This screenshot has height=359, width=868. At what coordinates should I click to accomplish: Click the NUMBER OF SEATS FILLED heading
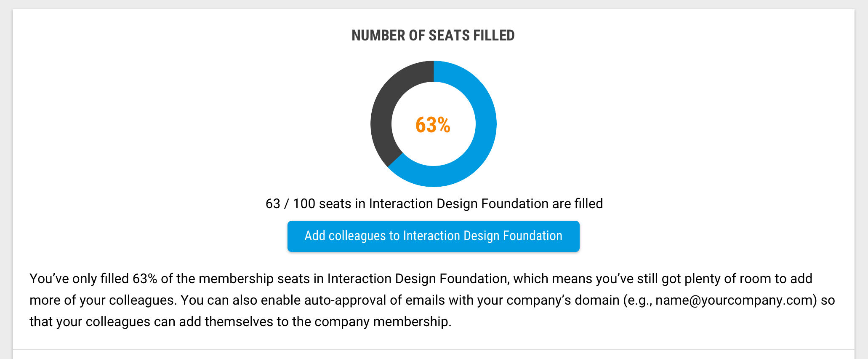pyautogui.click(x=433, y=35)
